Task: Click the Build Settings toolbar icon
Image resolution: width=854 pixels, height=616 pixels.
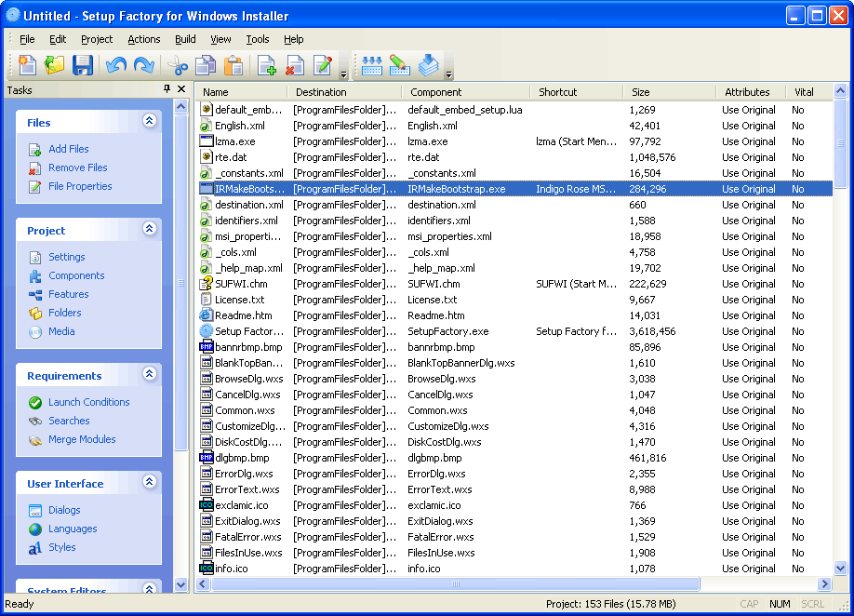Action: (x=372, y=65)
